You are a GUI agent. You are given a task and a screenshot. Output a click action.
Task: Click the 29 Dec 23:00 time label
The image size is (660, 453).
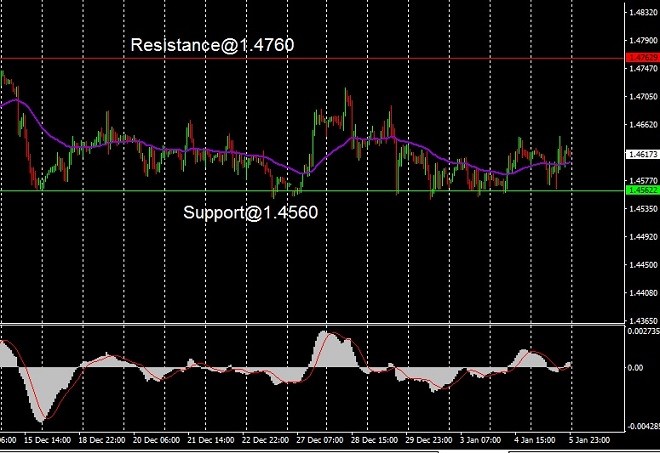click(428, 440)
